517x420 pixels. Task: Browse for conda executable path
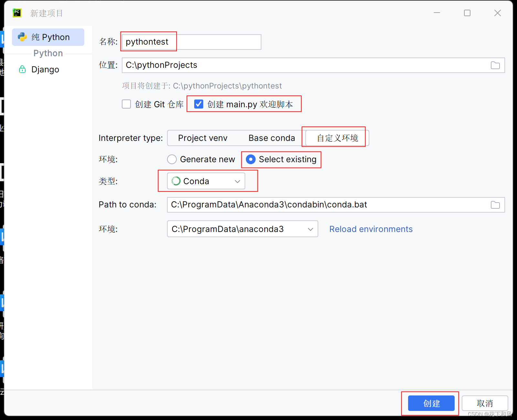(495, 205)
